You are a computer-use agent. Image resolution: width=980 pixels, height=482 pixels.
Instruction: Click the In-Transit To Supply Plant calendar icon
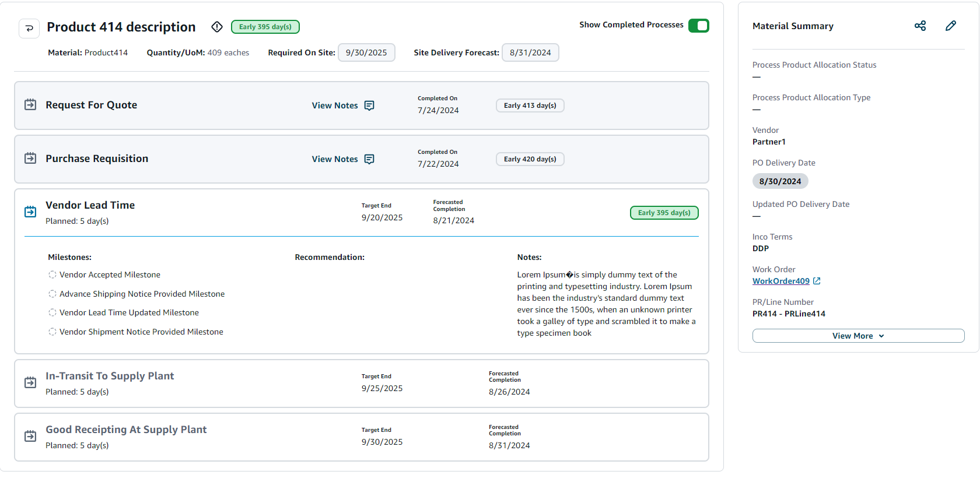click(x=30, y=382)
